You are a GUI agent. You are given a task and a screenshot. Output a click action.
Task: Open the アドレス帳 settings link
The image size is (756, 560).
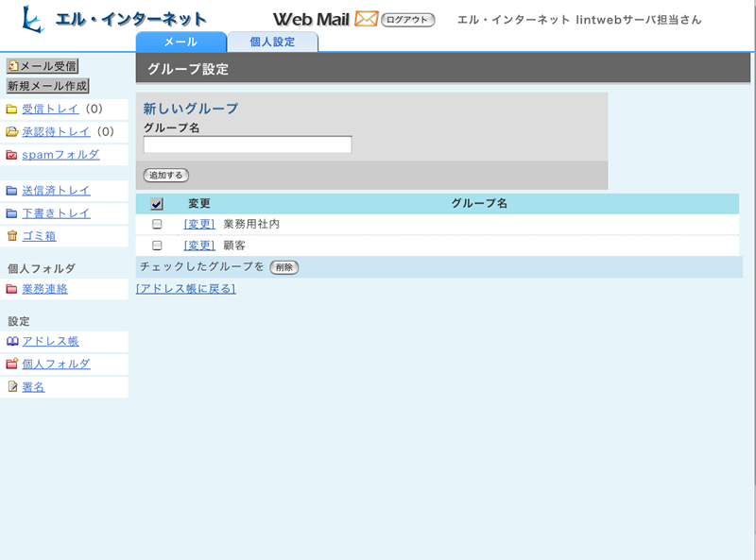click(x=50, y=341)
